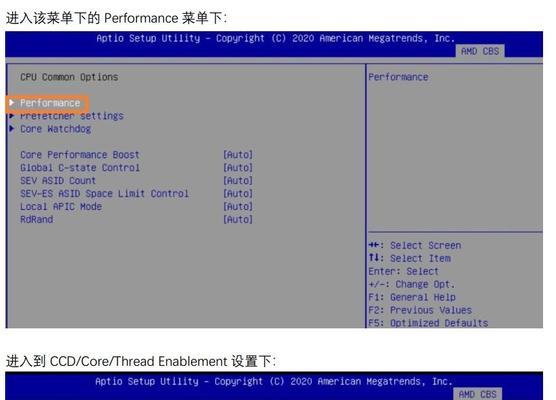This screenshot has width=556, height=400.
Task: Change SEV ASID Count [Auto] value
Action: 238,181
